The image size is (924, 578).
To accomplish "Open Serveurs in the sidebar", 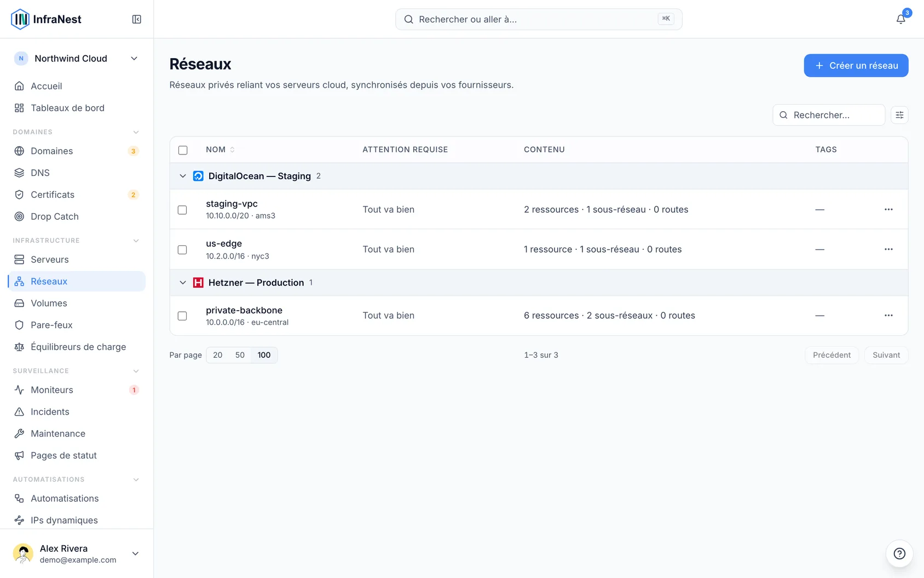I will 77,260.
